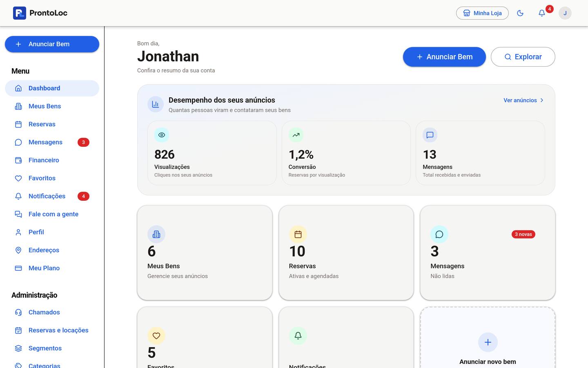Open the 5 Favoritos card
This screenshot has height=368, width=588.
click(x=205, y=337)
